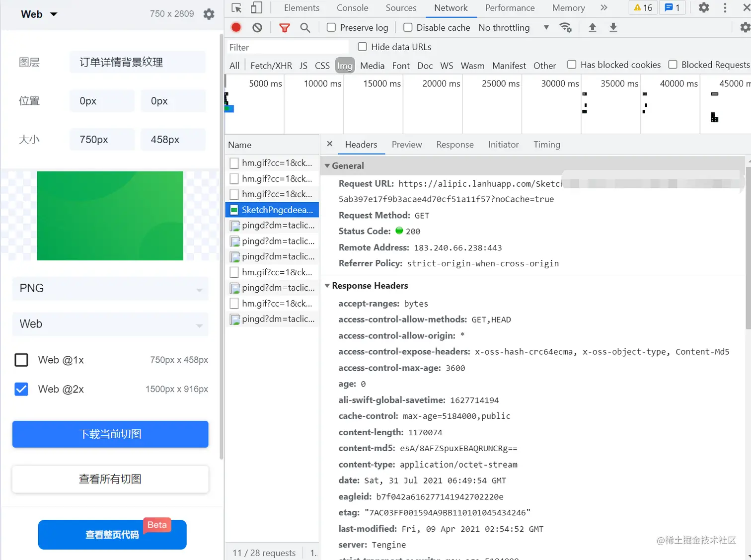The height and width of the screenshot is (560, 751).
Task: Open DevTools settings gear
Action: coord(704,8)
